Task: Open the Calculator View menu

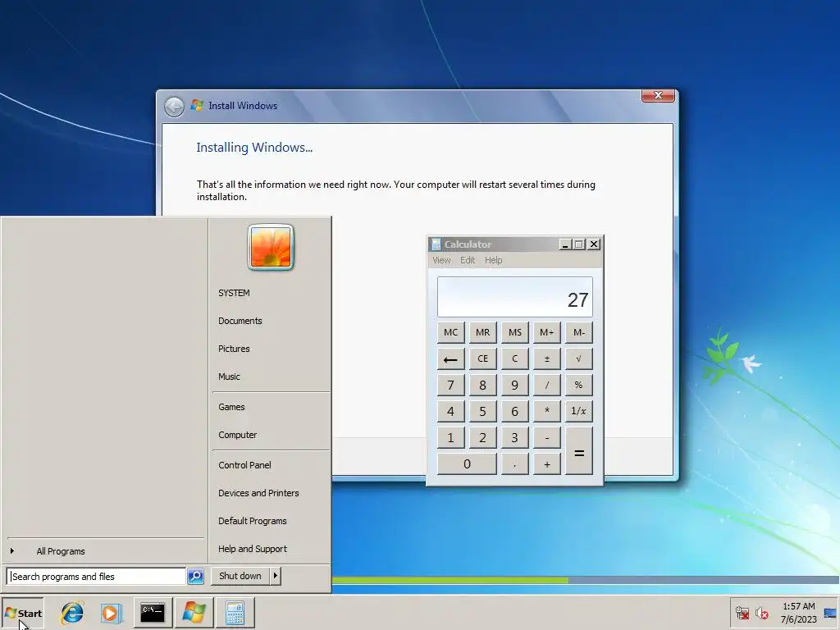Action: [x=441, y=260]
